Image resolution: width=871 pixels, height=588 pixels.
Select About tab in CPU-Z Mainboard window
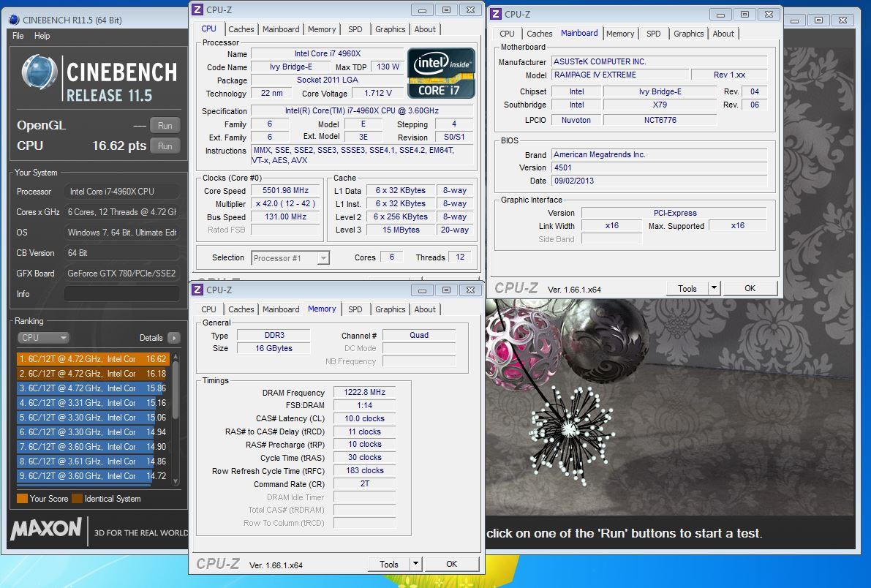tap(723, 34)
